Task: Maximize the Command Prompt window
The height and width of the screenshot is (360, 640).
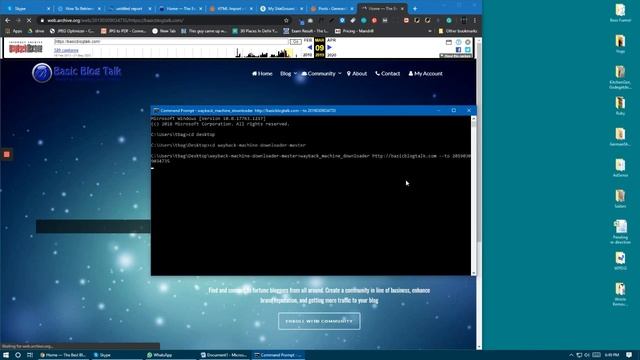Action: point(453,111)
